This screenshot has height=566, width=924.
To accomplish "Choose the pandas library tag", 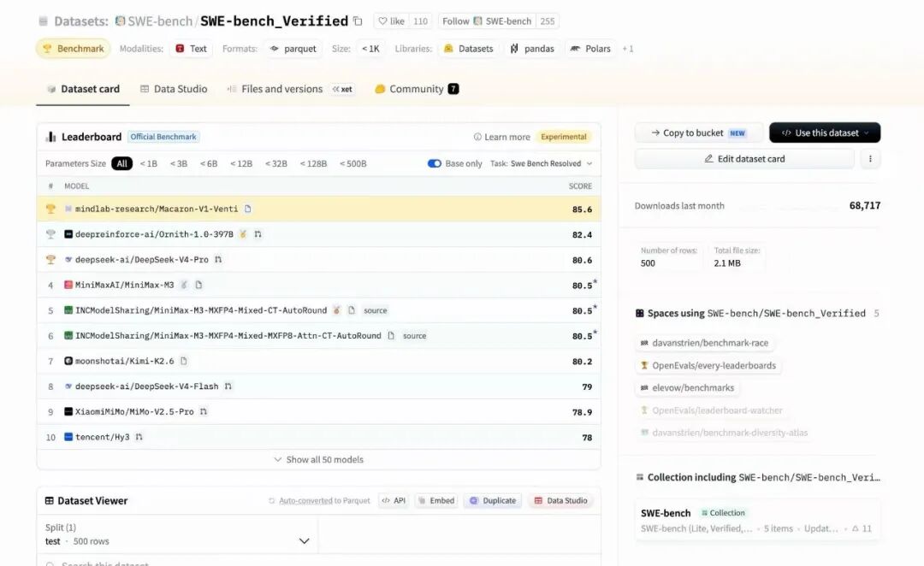I will pos(532,48).
